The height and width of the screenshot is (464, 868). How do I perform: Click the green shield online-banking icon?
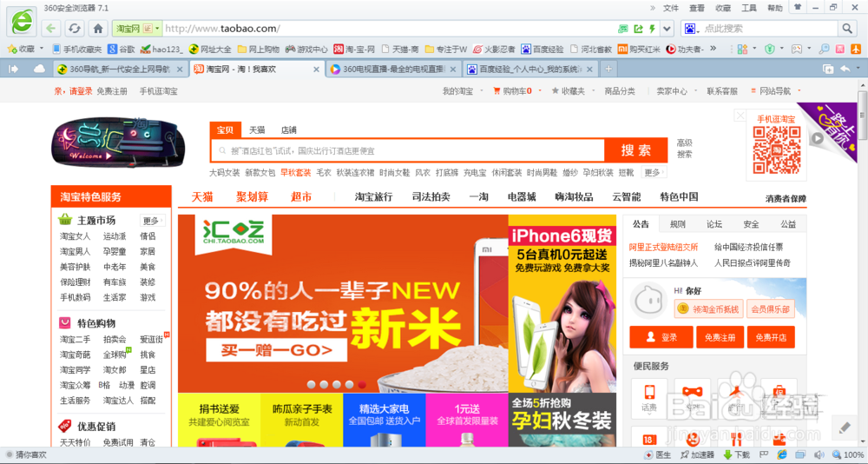coord(769,49)
